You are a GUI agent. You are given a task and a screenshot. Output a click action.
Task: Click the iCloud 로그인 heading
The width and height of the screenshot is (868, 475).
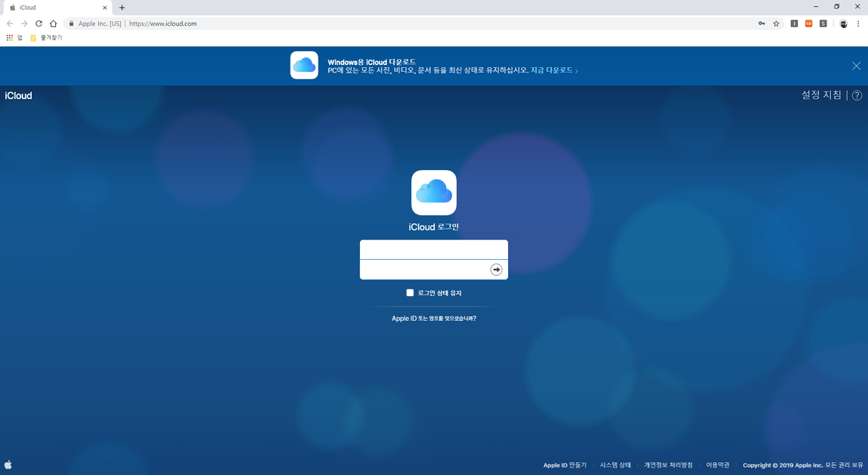point(434,227)
